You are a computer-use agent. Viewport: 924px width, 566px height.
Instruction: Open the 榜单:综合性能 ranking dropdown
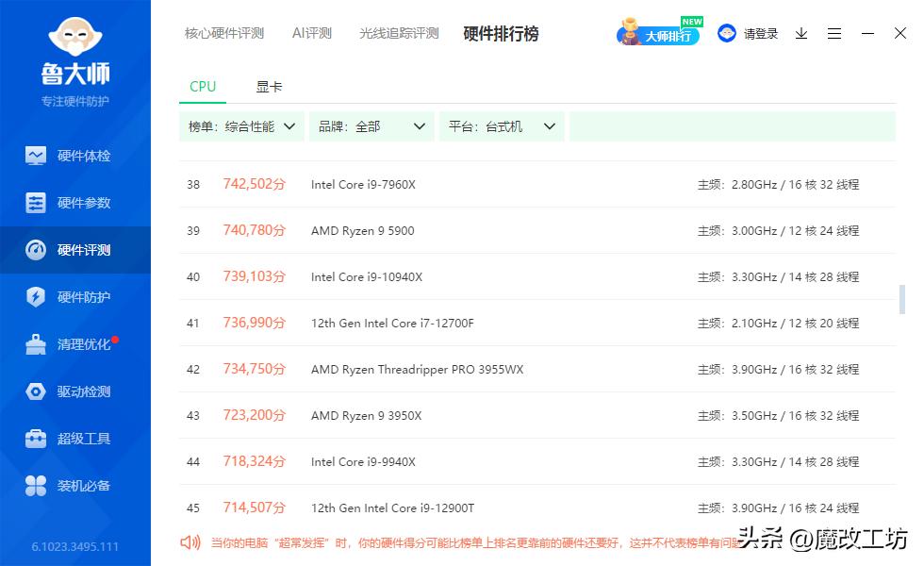241,125
